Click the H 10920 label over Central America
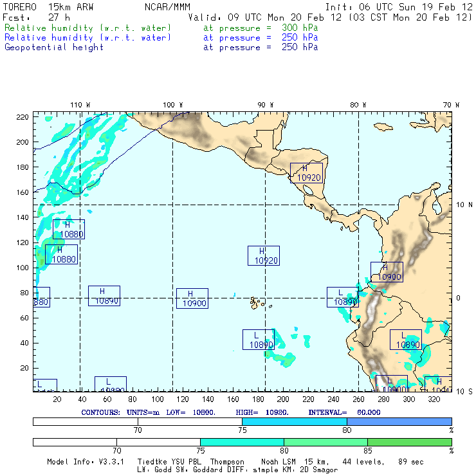Viewport: 476px width, 476px height. point(306,172)
